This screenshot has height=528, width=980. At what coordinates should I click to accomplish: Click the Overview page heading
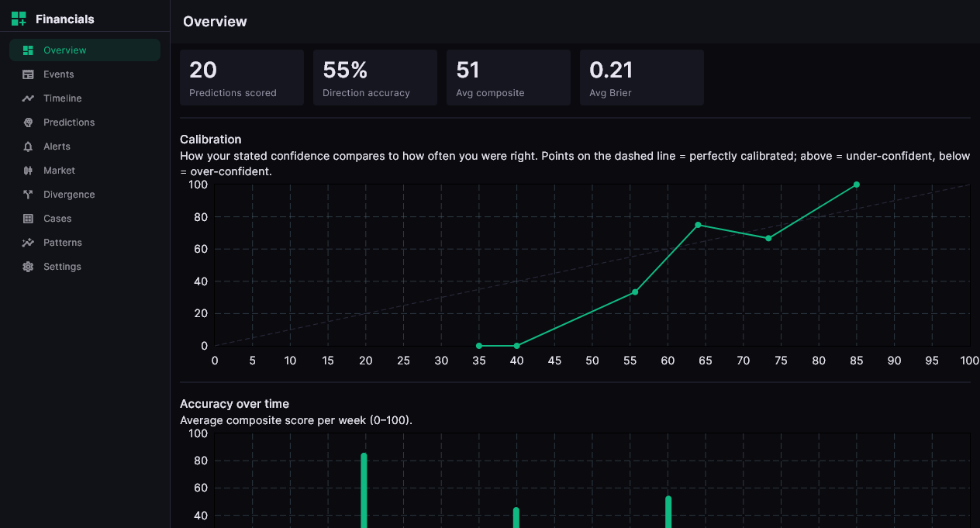point(215,22)
